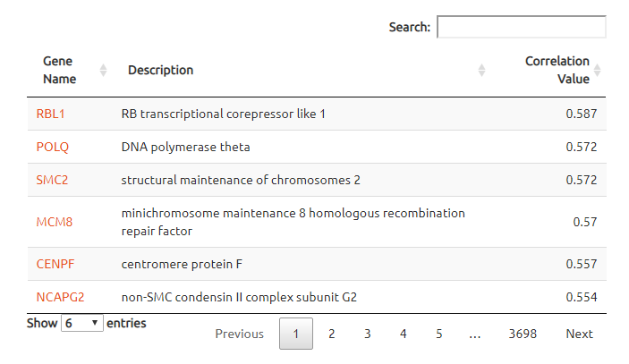Open the NCAPG2 gene link

(x=60, y=297)
